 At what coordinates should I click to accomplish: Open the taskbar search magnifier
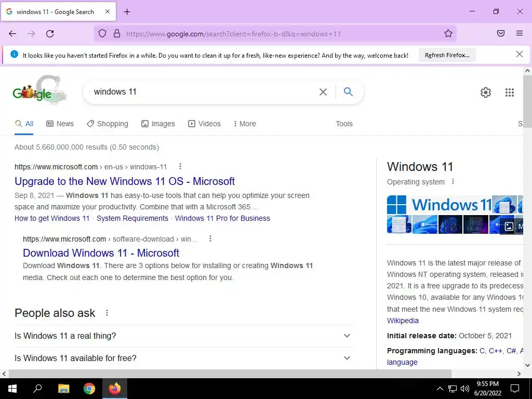[37, 388]
